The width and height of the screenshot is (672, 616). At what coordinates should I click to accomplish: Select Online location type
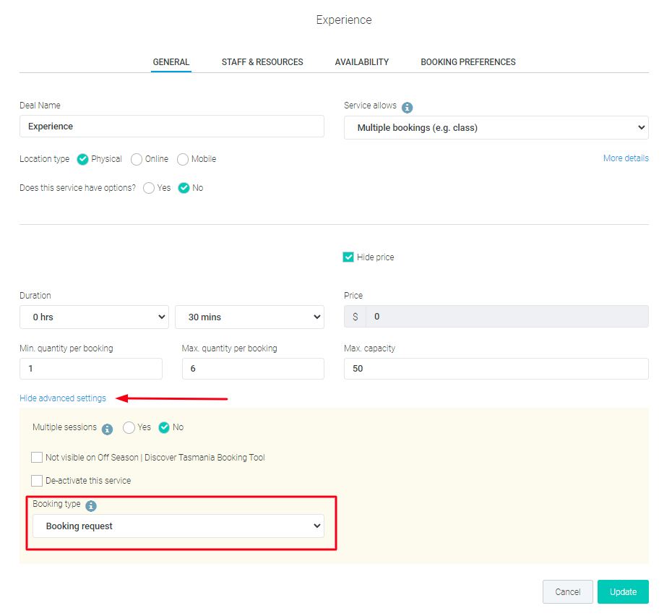coord(137,159)
